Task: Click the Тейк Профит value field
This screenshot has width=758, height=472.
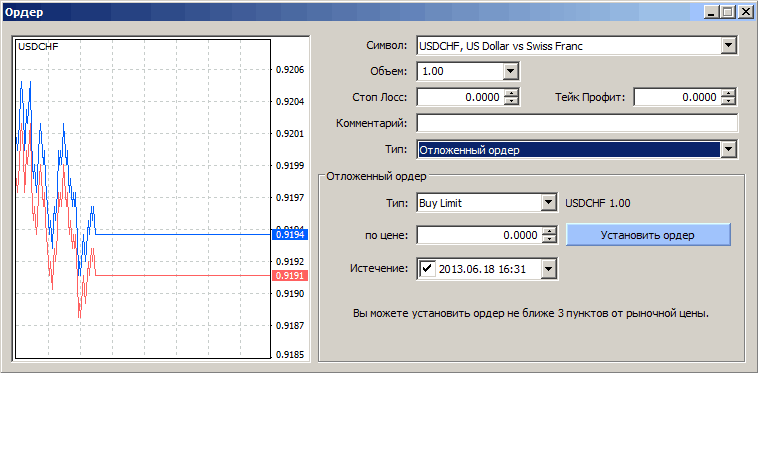Action: (678, 97)
